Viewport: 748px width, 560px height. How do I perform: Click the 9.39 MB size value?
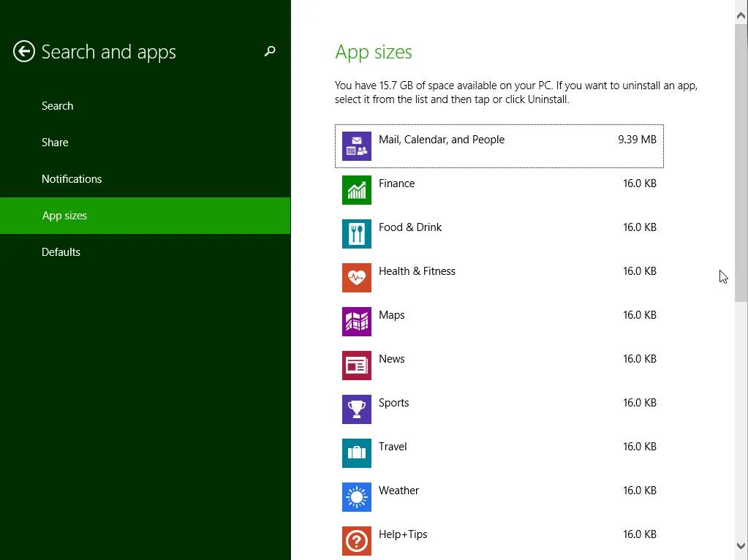click(637, 140)
